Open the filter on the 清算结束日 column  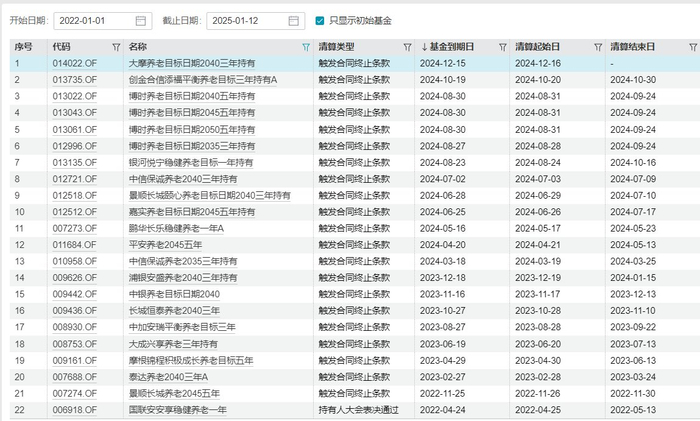click(693, 47)
